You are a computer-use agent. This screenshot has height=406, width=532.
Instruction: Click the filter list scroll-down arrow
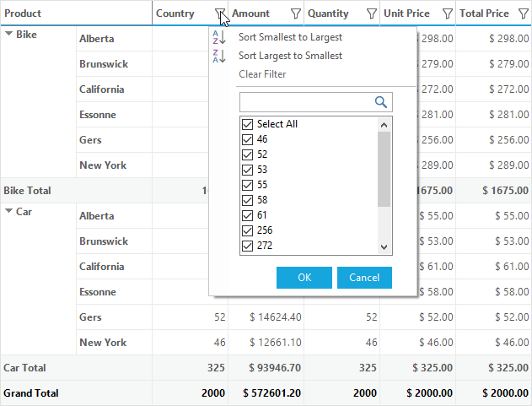click(384, 247)
